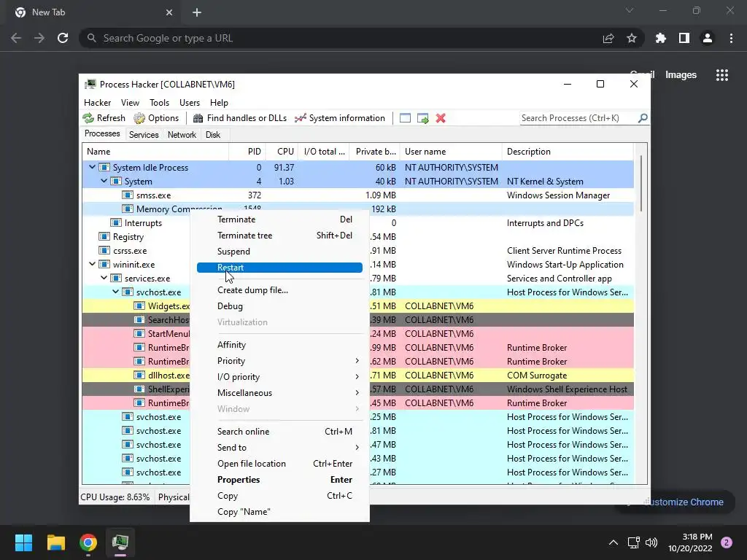Click the red X kill window icon
The width and height of the screenshot is (747, 560).
tap(441, 118)
